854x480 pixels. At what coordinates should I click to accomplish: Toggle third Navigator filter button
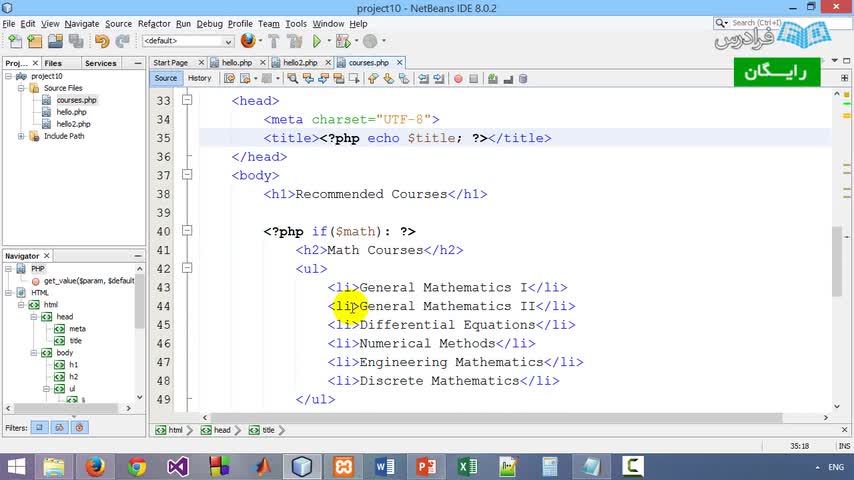pyautogui.click(x=80, y=427)
